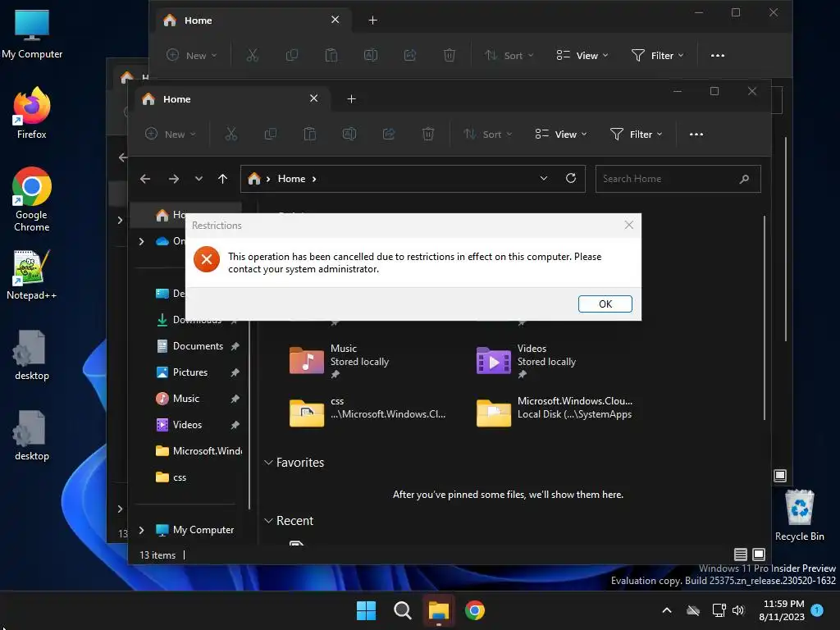Select the front window Home tab
The width and height of the screenshot is (840, 630).
232,99
